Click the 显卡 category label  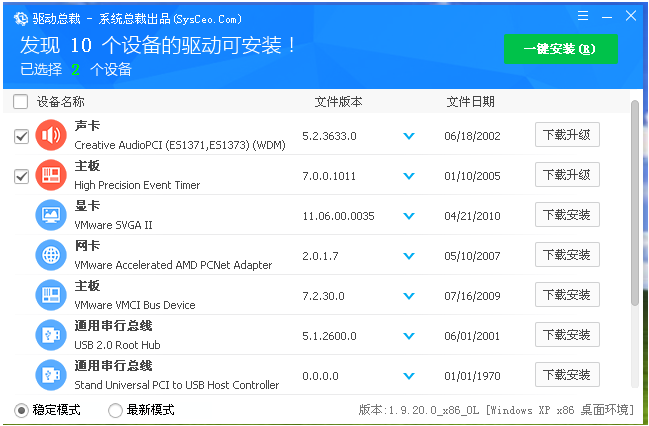click(87, 206)
